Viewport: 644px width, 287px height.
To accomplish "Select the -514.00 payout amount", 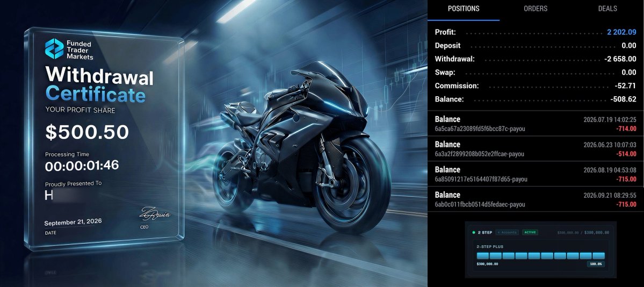I will tap(626, 154).
